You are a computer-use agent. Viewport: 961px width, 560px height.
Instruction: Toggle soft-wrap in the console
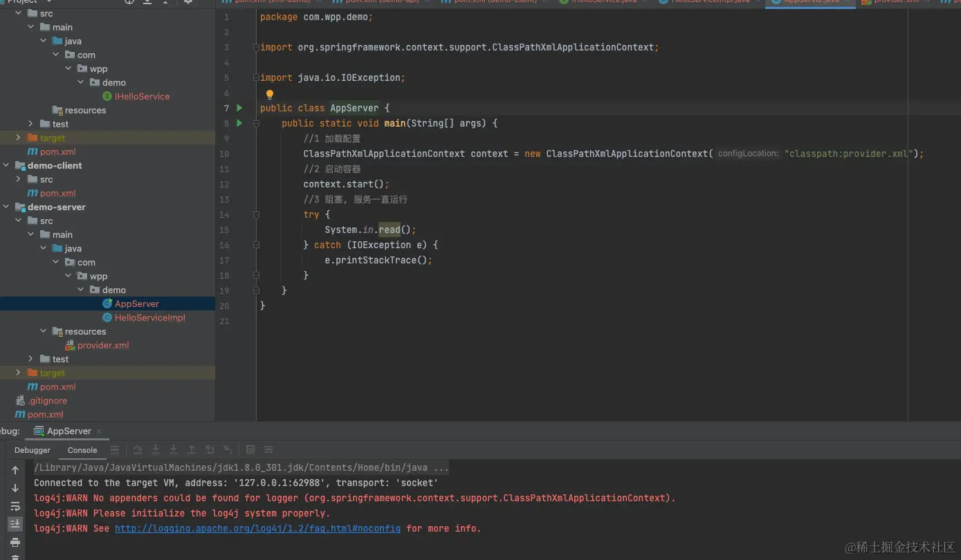click(x=15, y=506)
